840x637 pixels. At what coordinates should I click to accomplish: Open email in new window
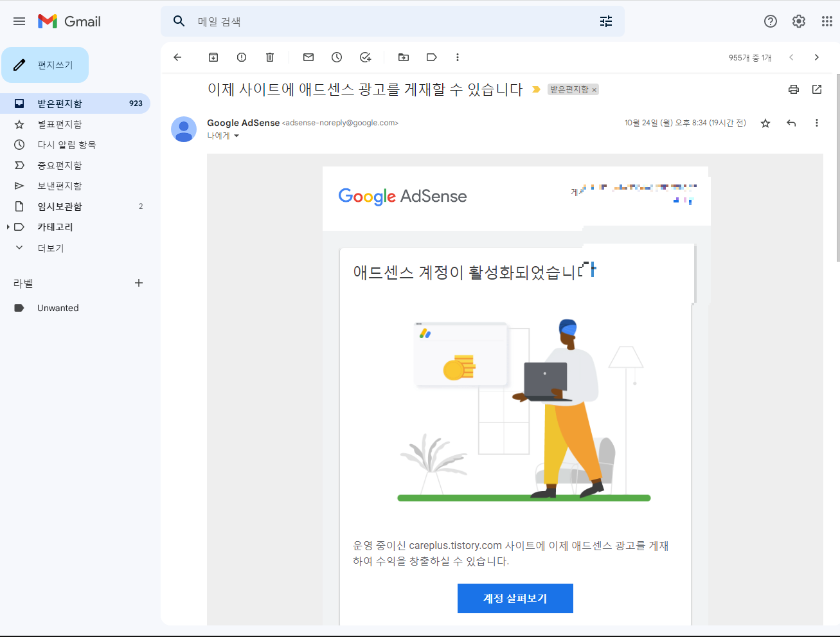pyautogui.click(x=817, y=89)
